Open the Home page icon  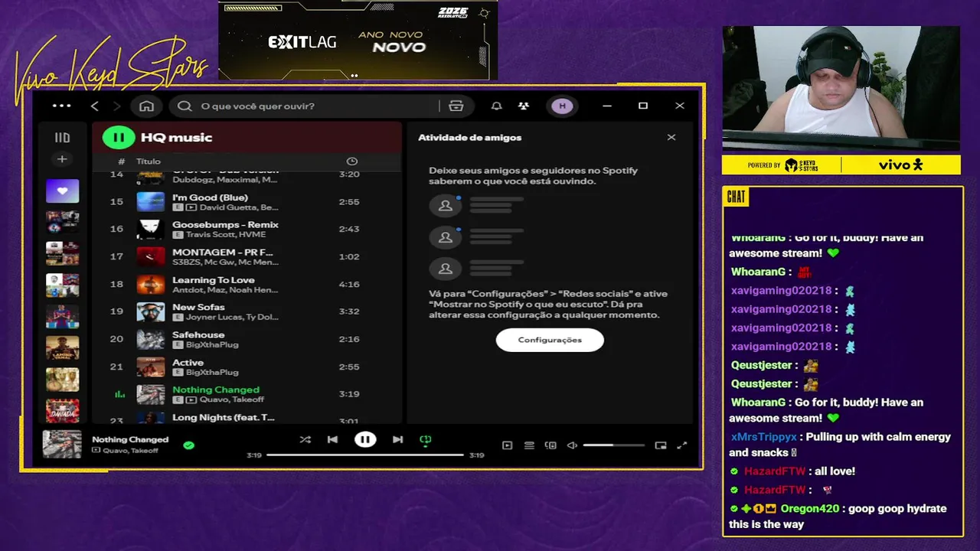[x=146, y=106]
